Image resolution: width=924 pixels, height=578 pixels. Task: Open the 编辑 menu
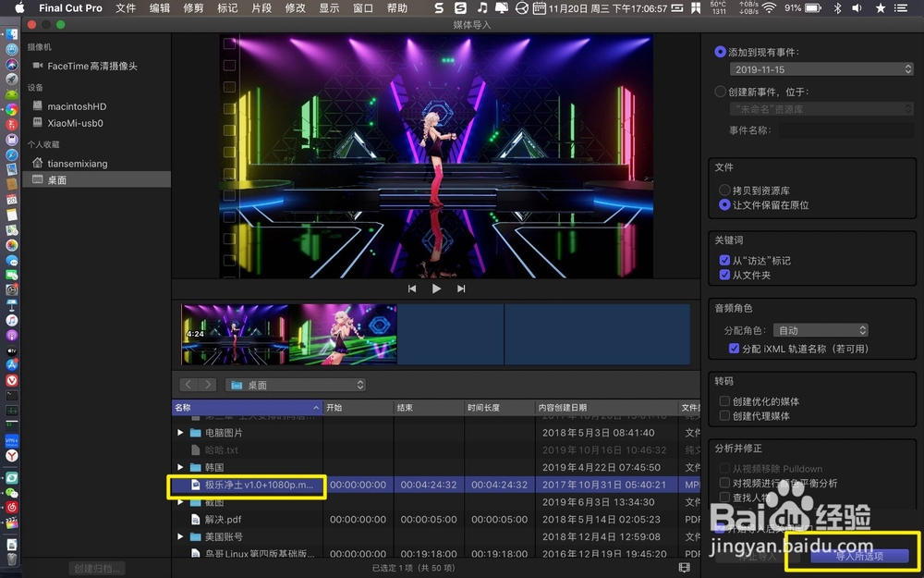click(x=160, y=7)
